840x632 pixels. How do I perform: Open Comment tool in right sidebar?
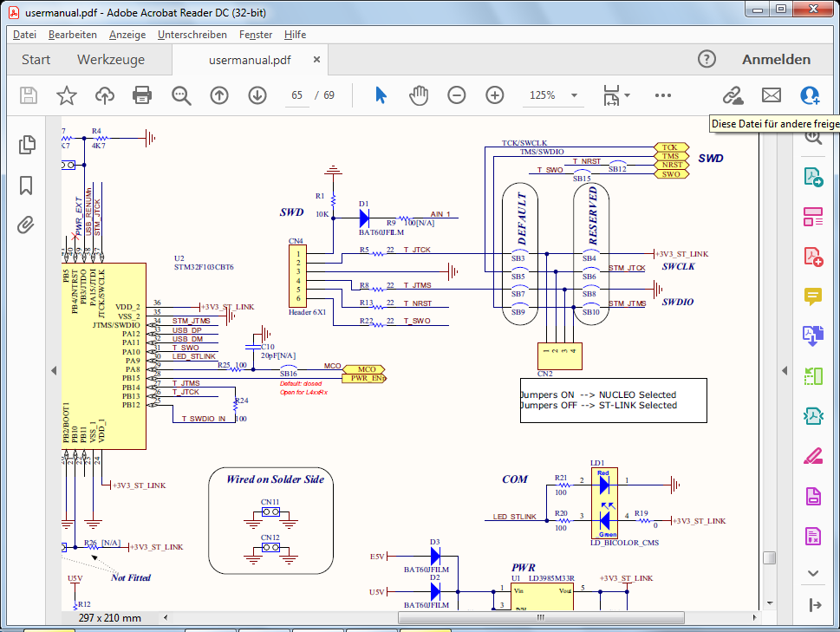coord(813,296)
